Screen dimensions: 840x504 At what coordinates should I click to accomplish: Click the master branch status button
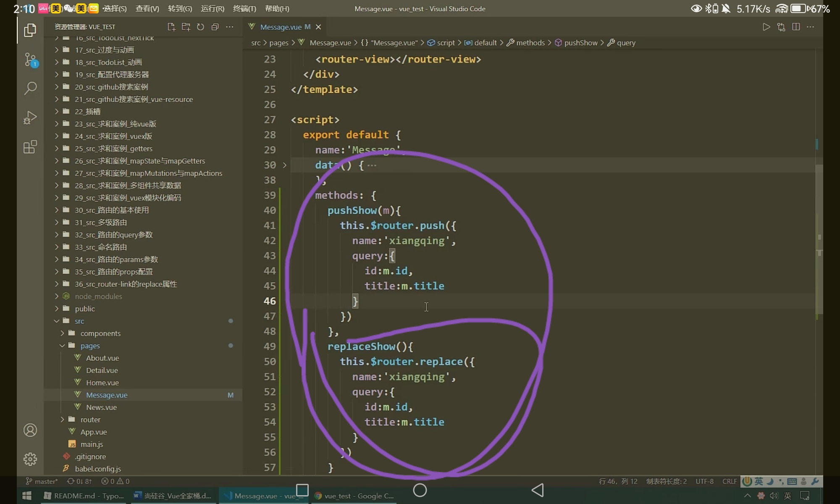click(42, 481)
